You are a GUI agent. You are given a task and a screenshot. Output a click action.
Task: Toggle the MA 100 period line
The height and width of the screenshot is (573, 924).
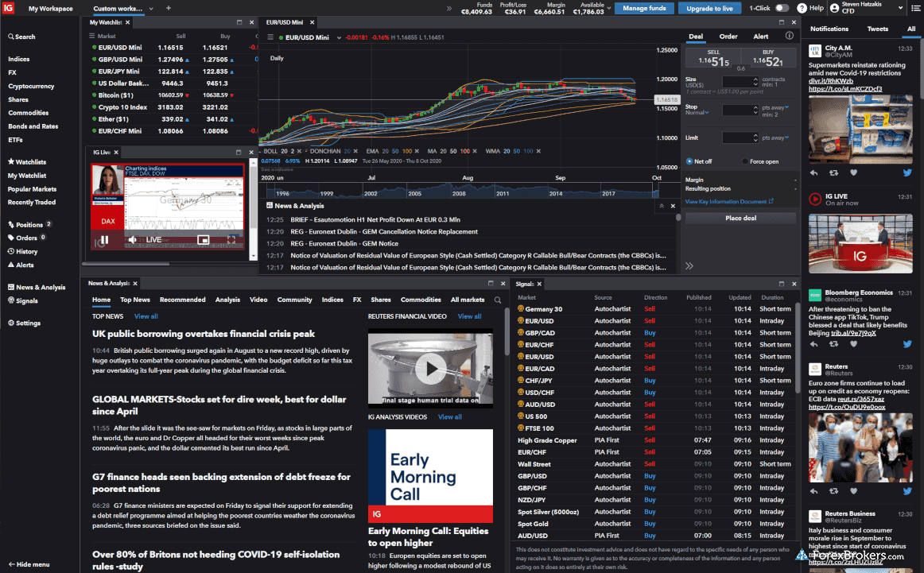465,151
